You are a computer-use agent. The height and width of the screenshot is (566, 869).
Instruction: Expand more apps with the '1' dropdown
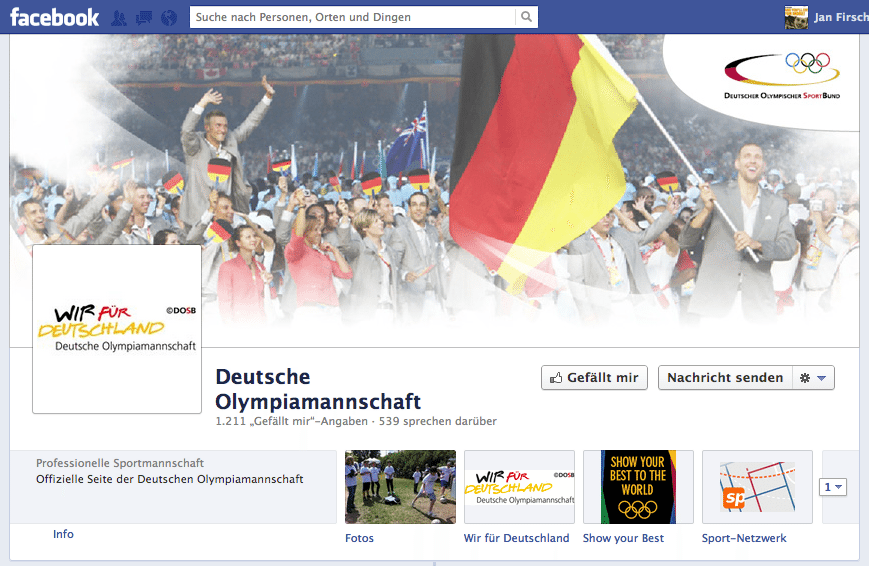coord(833,487)
